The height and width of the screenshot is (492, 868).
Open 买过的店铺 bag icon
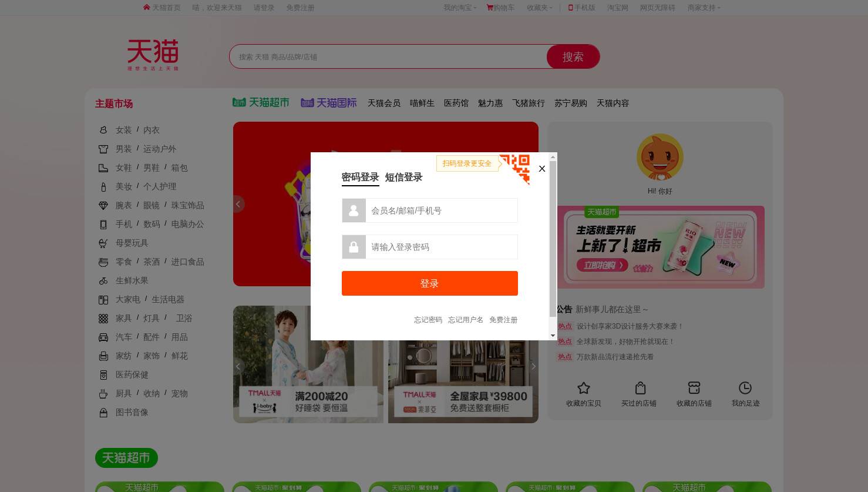pos(640,388)
